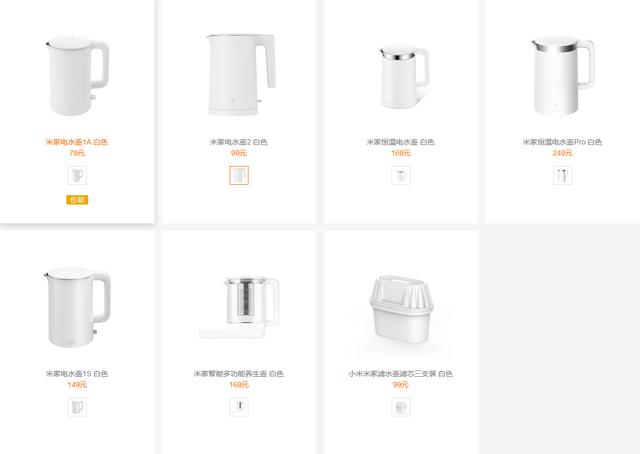Open the 米家电水壶1A kettle product image

[x=77, y=76]
